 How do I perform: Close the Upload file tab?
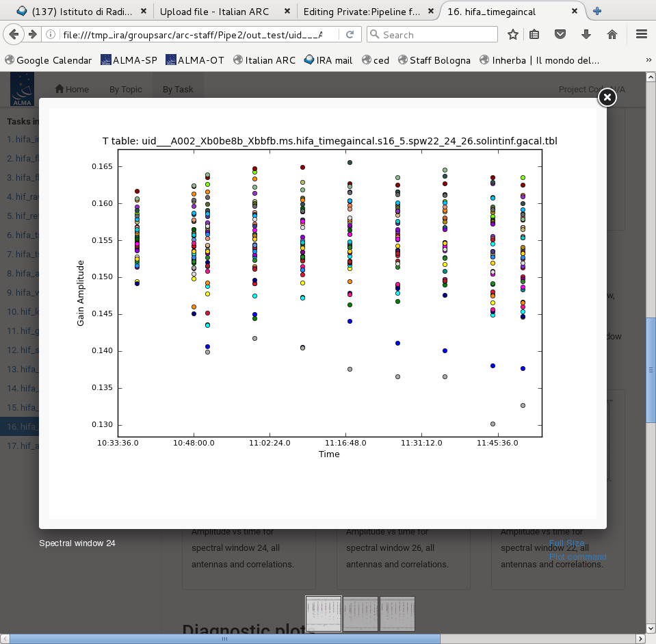[x=287, y=12]
